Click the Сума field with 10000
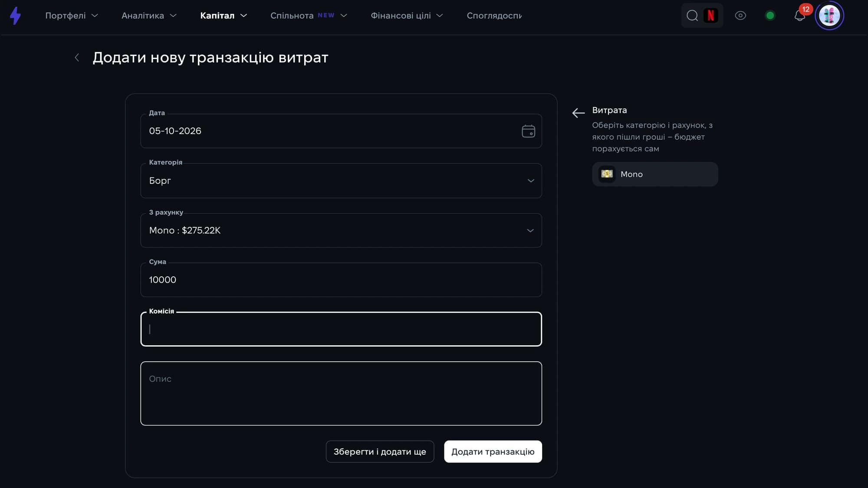Image resolution: width=868 pixels, height=488 pixels. (x=341, y=280)
